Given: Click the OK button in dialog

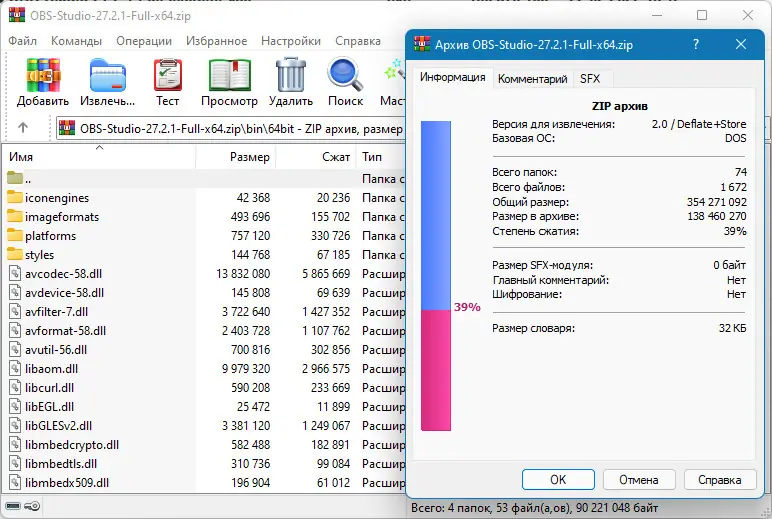Looking at the screenshot, I should click(x=558, y=480).
